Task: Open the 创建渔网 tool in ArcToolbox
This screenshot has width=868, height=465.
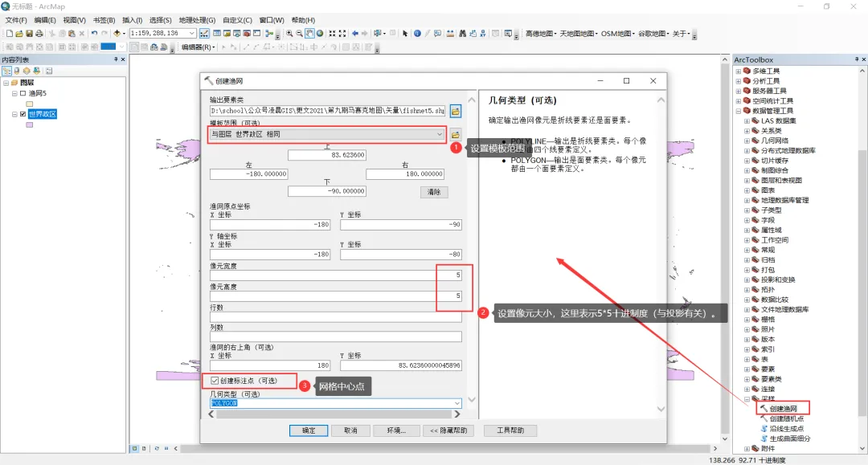Action: pyautogui.click(x=783, y=409)
